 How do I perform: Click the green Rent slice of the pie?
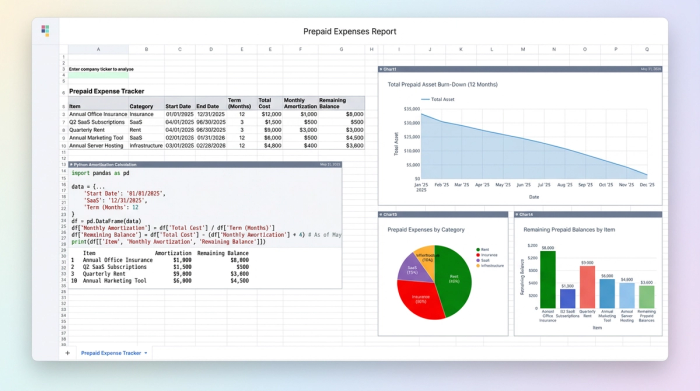point(453,281)
